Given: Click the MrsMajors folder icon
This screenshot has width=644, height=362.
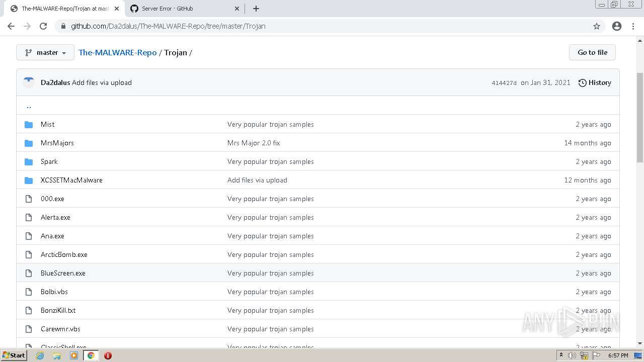Looking at the screenshot, I should click(29, 143).
